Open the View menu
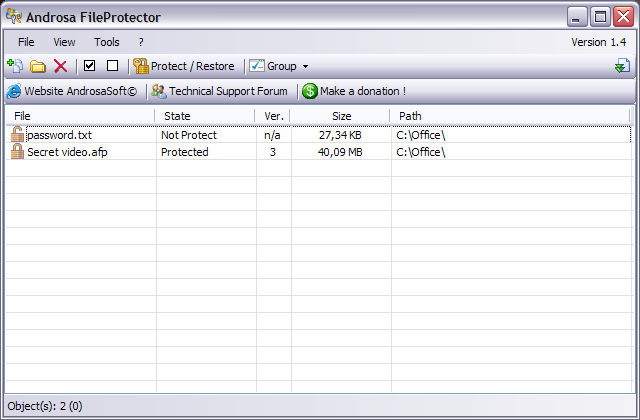Screen dimensions: 640x420 [x=64, y=42]
